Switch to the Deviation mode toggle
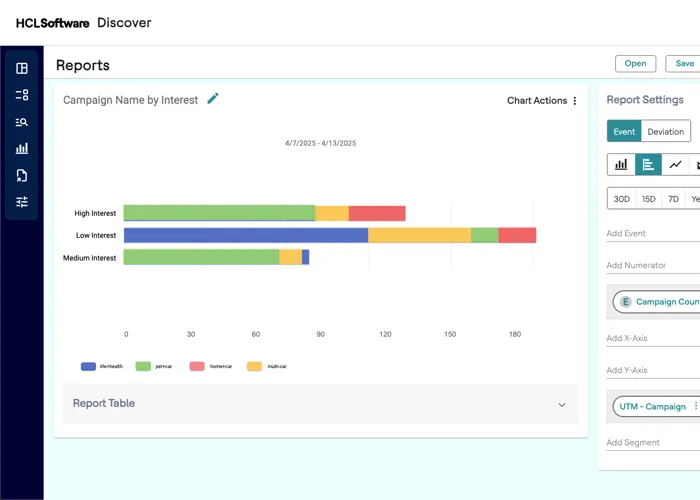 tap(666, 132)
